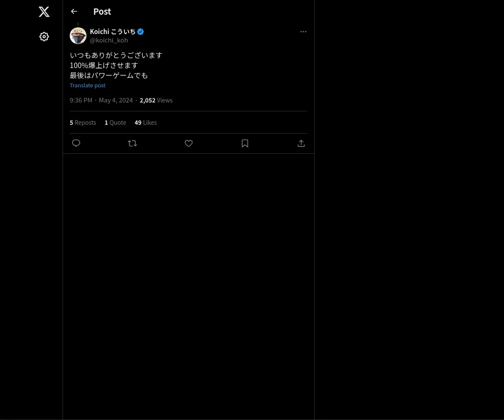Click the 9:36 PM May 4, 2024 timestamp
The height and width of the screenshot is (420, 504).
[x=101, y=100]
